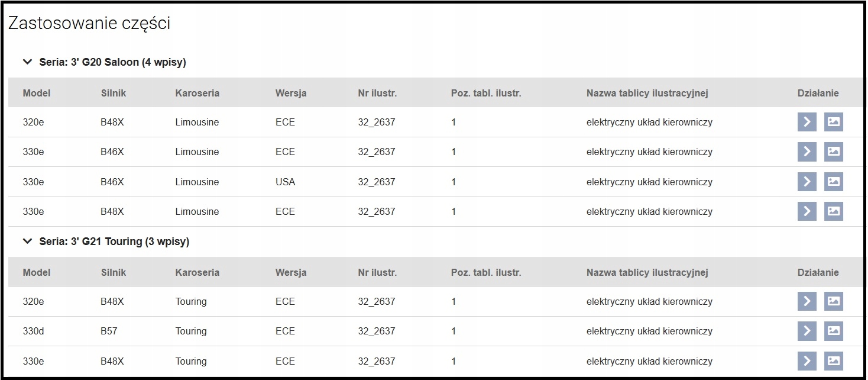Viewport: 868px width, 380px height.
Task: Click Wersja column header in Saloon table
Action: point(291,93)
